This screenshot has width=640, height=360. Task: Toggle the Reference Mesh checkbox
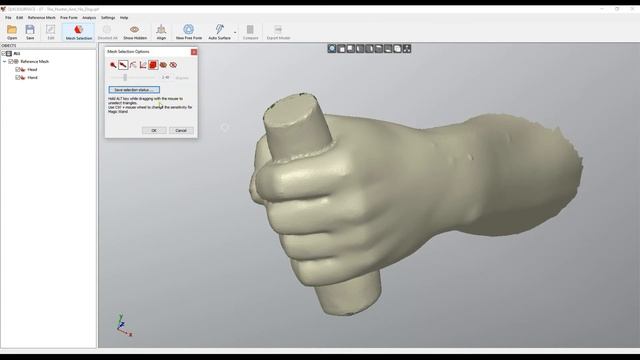tap(11, 62)
